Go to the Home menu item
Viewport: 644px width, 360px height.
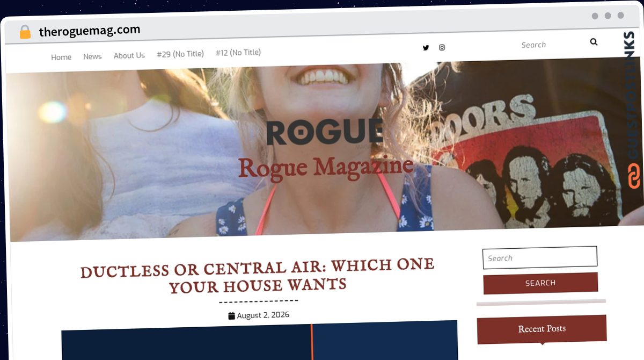[61, 57]
